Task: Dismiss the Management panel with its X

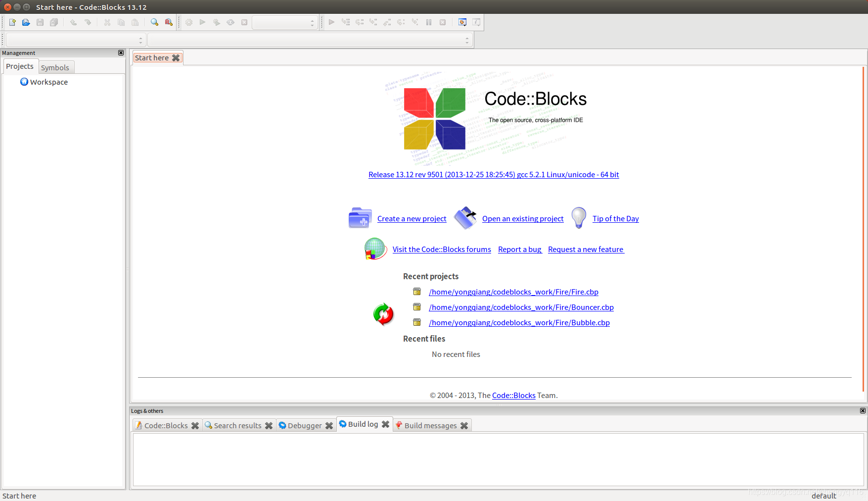Action: tap(121, 52)
